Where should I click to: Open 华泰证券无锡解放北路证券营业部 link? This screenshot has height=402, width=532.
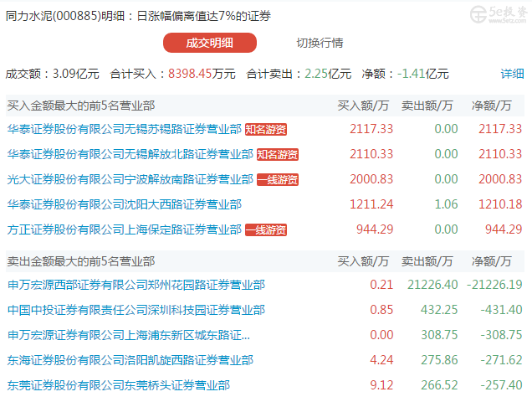(130, 154)
